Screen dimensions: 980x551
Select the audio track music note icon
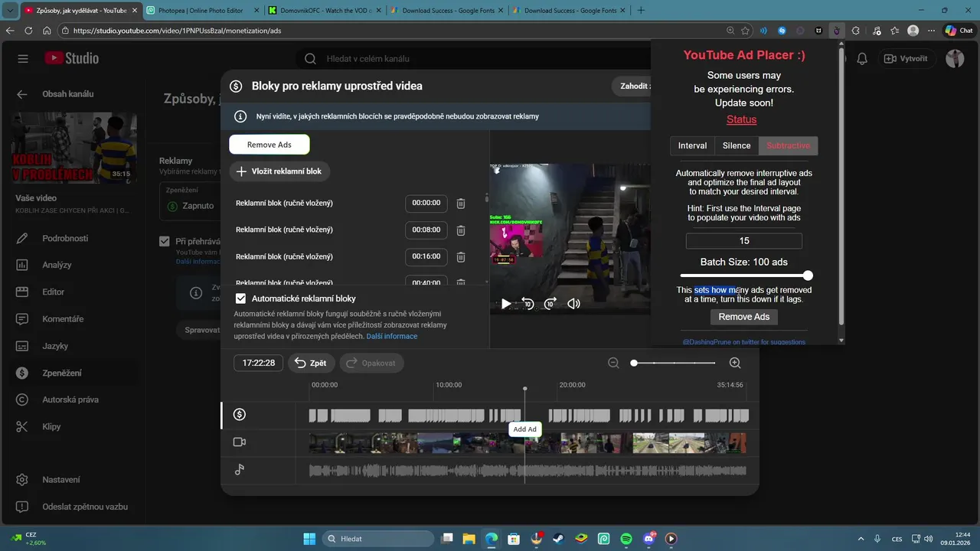pos(240,469)
